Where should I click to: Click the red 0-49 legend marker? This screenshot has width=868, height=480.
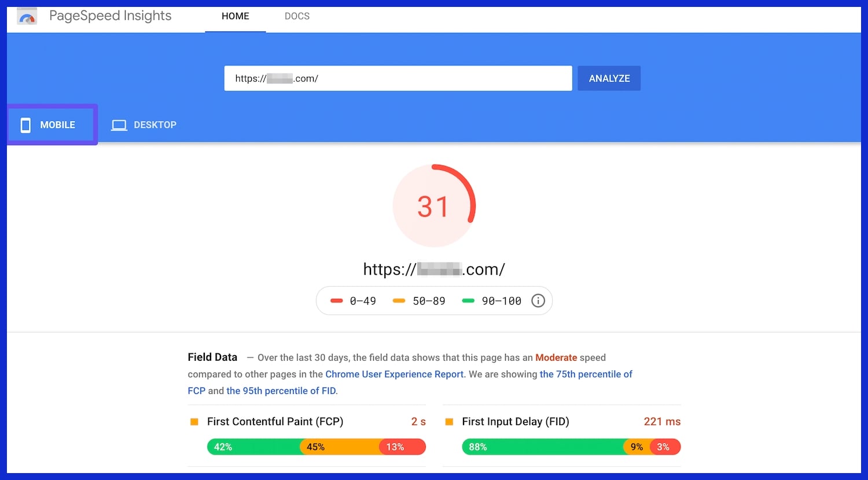pos(337,300)
